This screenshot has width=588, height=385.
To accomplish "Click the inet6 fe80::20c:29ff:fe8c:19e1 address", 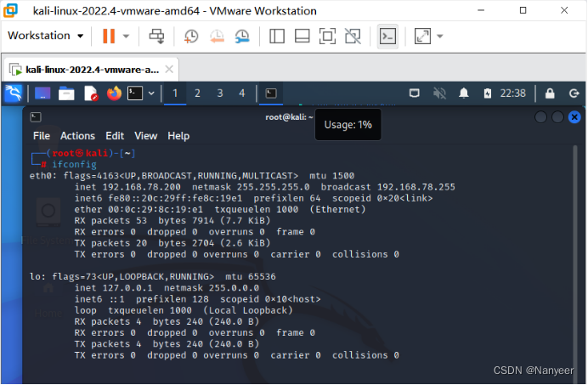I will (x=175, y=198).
